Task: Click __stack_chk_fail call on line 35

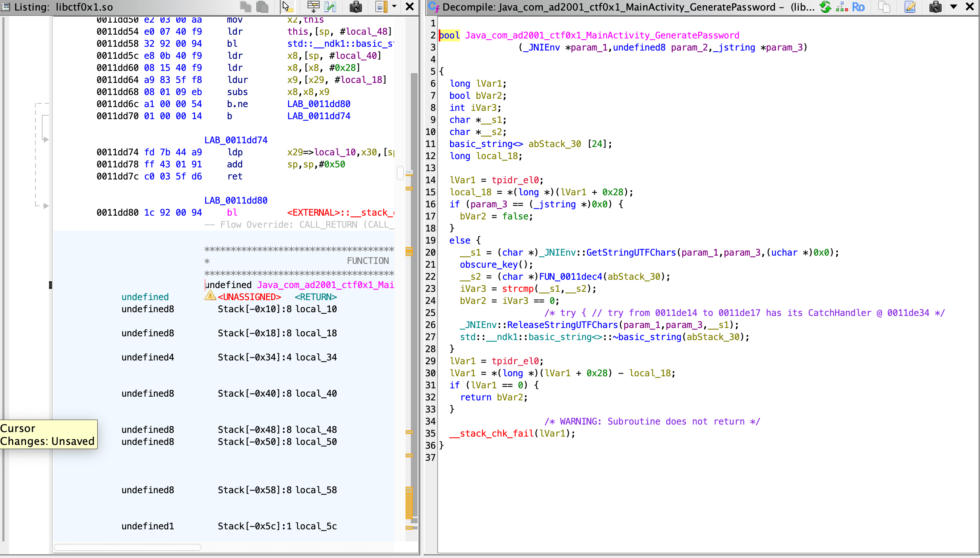Action: (491, 434)
